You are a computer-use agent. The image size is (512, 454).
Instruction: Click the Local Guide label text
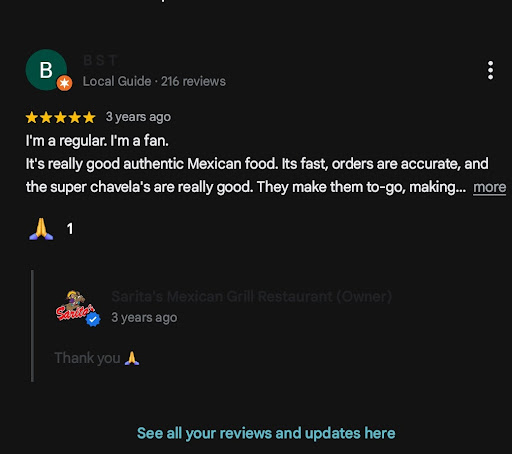pos(117,81)
